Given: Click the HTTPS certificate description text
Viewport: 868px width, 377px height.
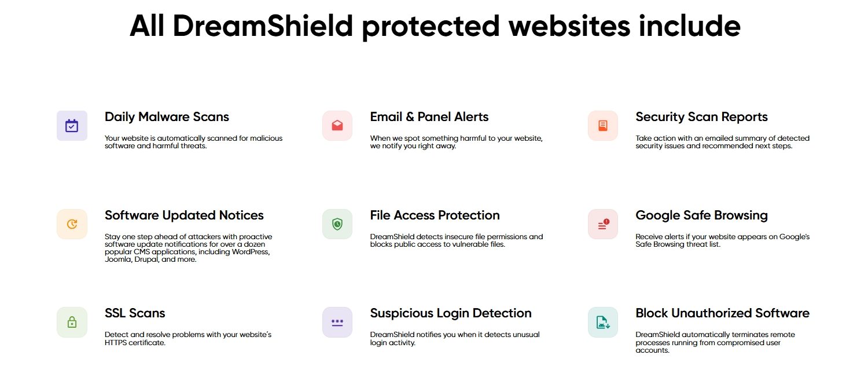Looking at the screenshot, I should pos(188,339).
